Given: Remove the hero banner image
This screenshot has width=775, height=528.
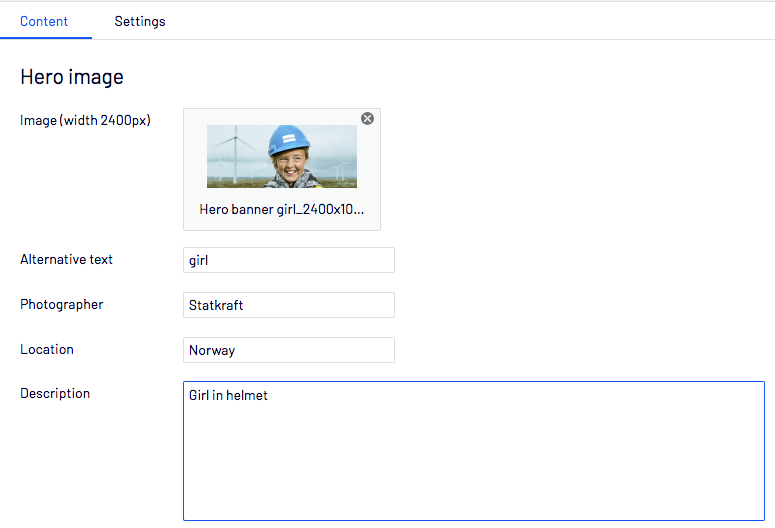Looking at the screenshot, I should click(x=367, y=119).
